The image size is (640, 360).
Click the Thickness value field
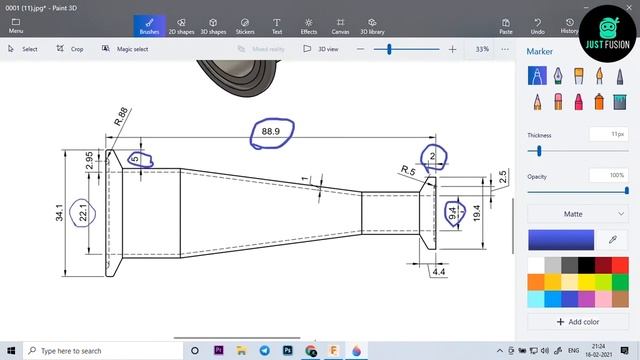[609, 134]
